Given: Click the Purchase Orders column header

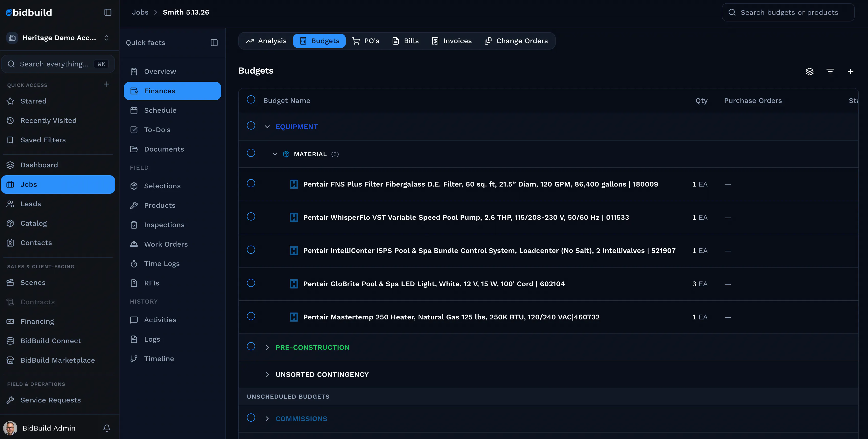Looking at the screenshot, I should 753,101.
